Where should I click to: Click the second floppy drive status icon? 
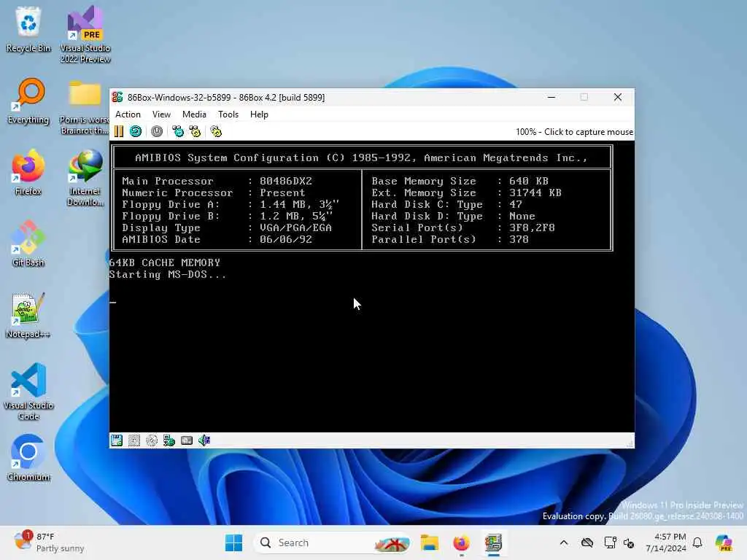click(x=134, y=440)
